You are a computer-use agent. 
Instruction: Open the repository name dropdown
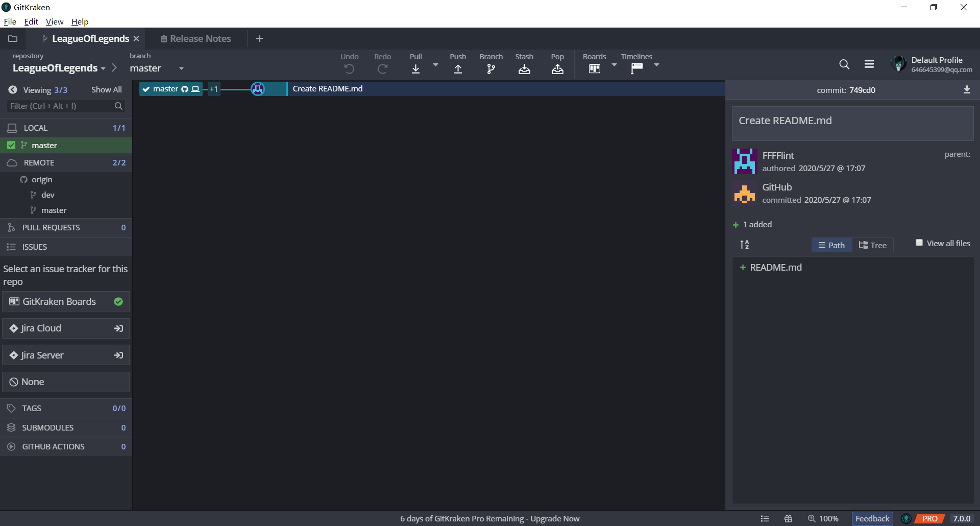tap(103, 68)
